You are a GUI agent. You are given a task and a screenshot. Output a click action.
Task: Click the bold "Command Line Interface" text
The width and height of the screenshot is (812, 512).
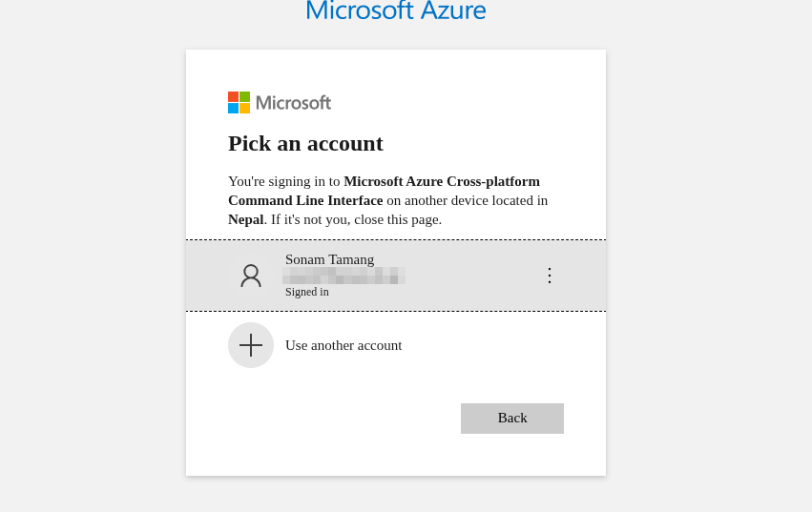click(305, 200)
